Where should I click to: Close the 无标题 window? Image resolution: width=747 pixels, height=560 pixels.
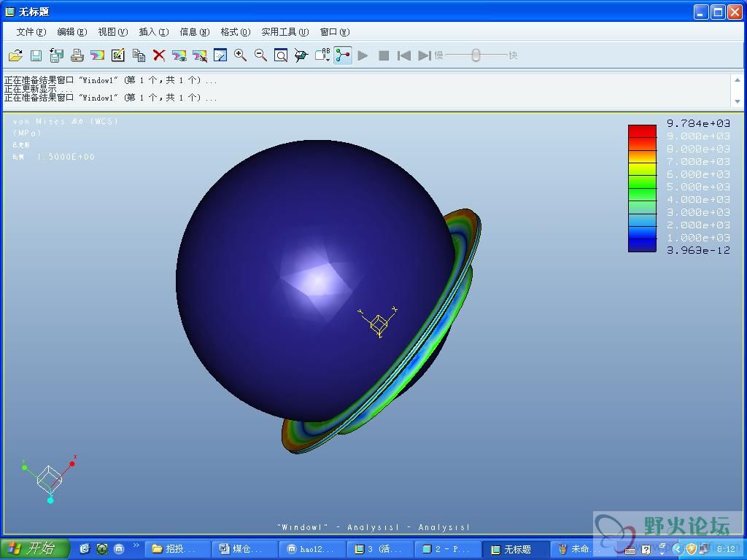pos(735,12)
